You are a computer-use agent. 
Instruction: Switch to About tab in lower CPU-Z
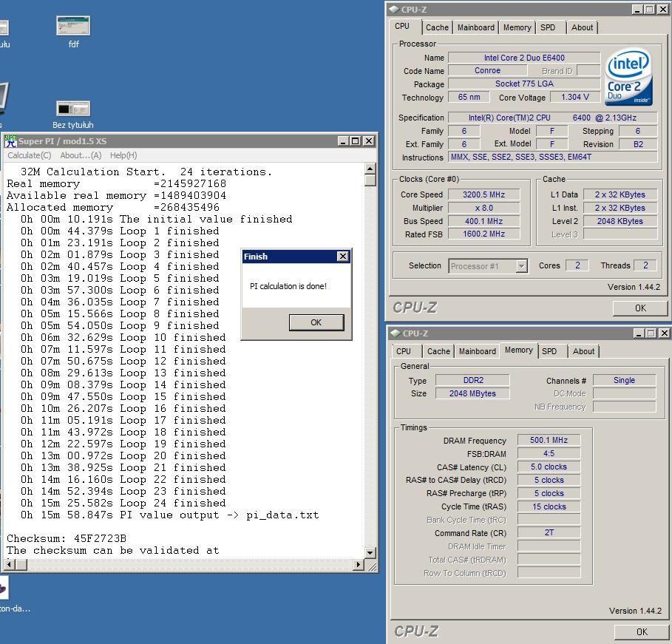point(583,351)
